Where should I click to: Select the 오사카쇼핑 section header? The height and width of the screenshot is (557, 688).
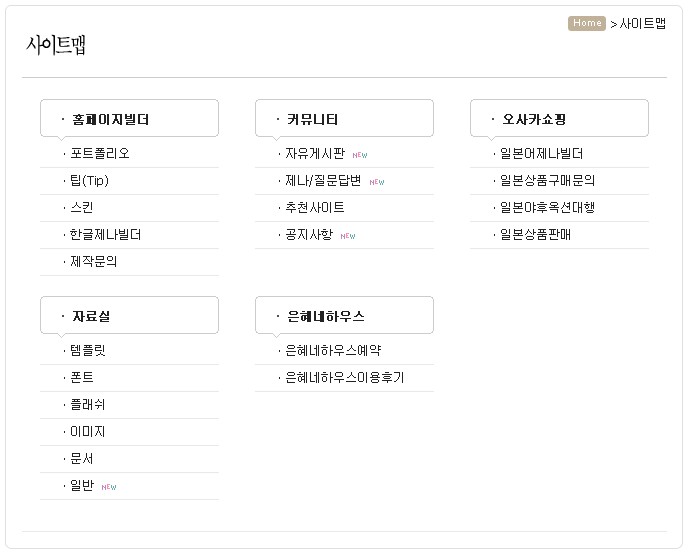(534, 119)
